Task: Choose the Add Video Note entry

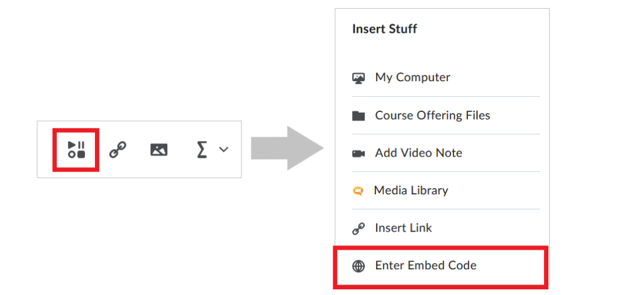Action: click(x=418, y=153)
